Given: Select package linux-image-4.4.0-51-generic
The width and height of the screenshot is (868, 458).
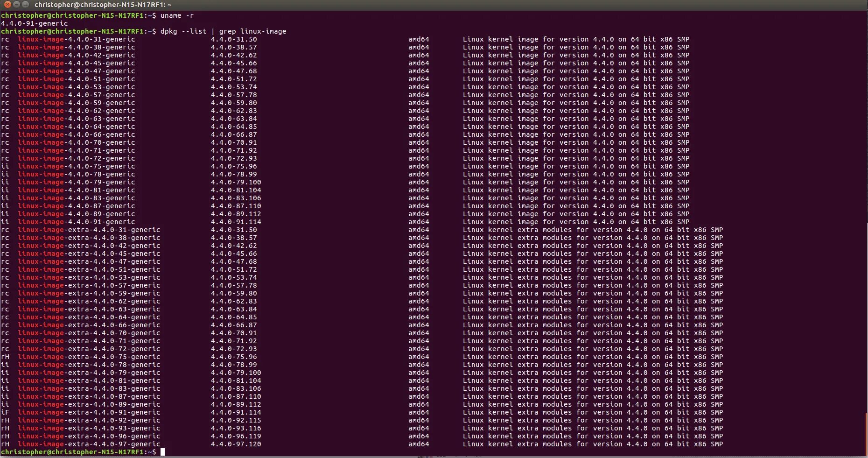Looking at the screenshot, I should [77, 79].
